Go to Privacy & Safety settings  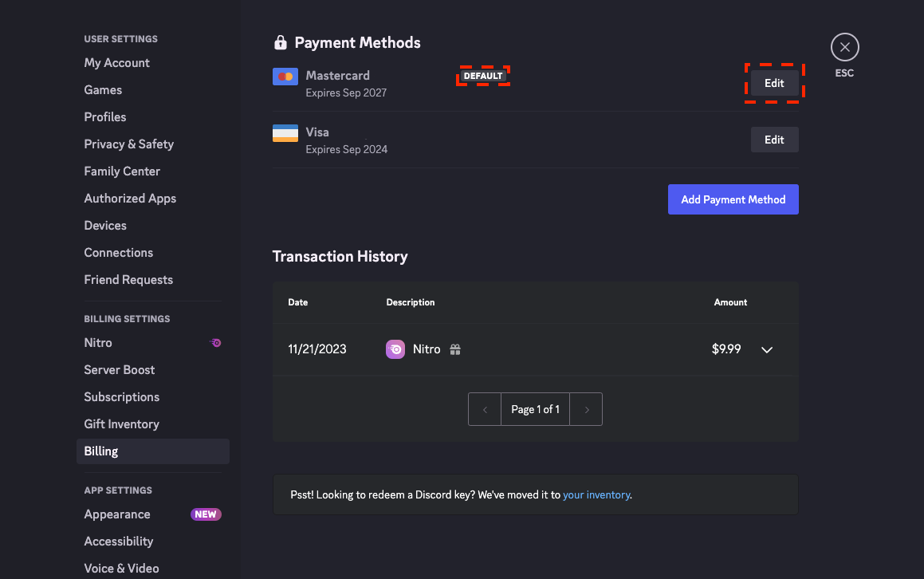click(x=128, y=144)
